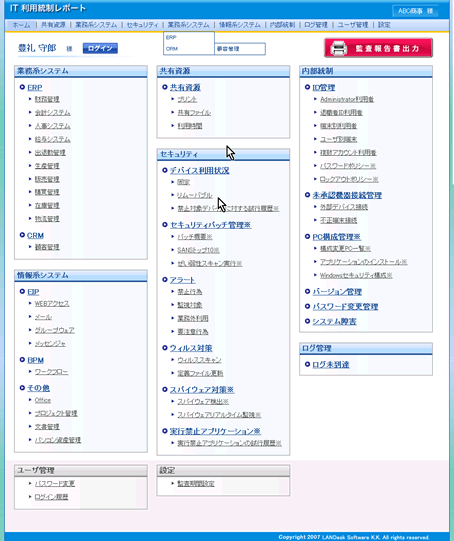Open the セキュリティパッチ管理※ link
Viewport: 454px width, 541px height.
pos(210,225)
